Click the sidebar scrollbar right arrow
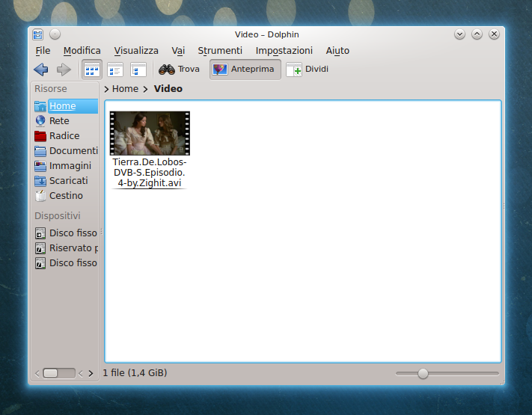532x415 pixels. 91,373
